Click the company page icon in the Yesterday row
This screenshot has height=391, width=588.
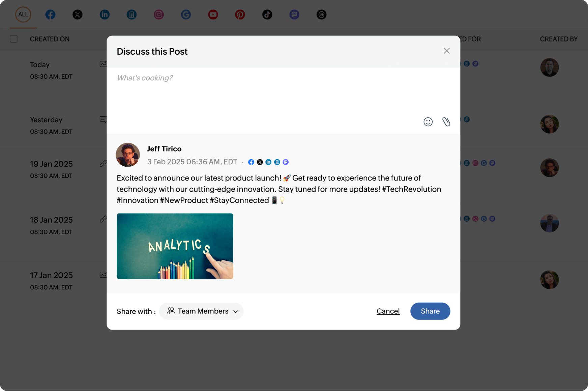coord(467,119)
